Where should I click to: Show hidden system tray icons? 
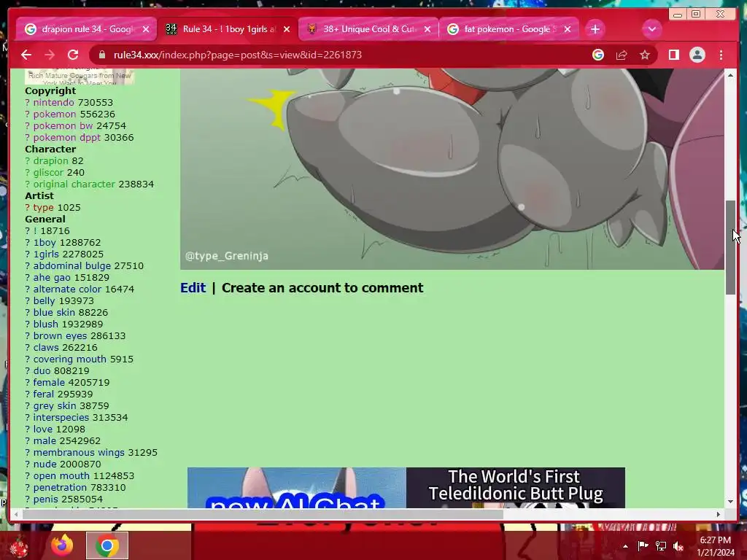pyautogui.click(x=625, y=546)
